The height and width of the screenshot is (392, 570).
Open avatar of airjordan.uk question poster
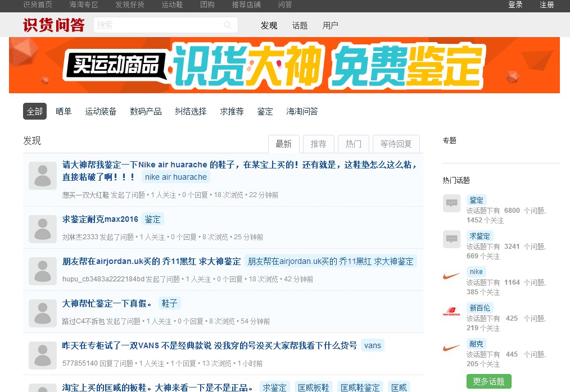tap(43, 271)
